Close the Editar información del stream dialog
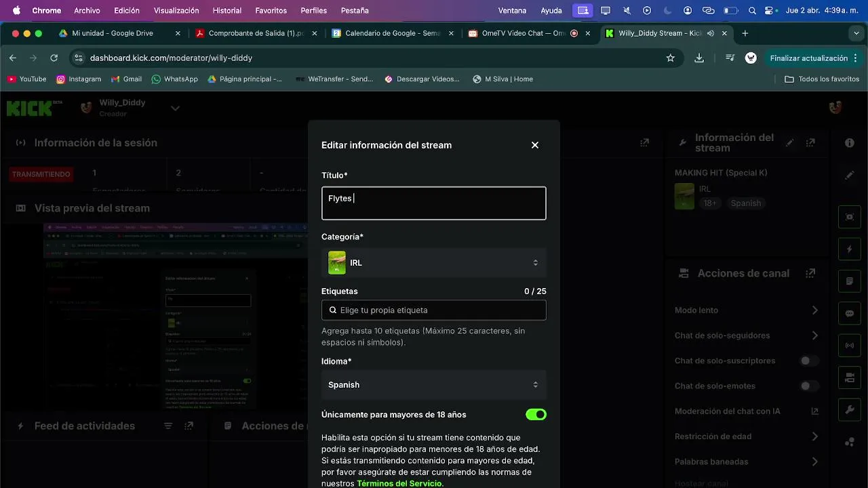Screen dimensions: 868x488 (x=535, y=145)
